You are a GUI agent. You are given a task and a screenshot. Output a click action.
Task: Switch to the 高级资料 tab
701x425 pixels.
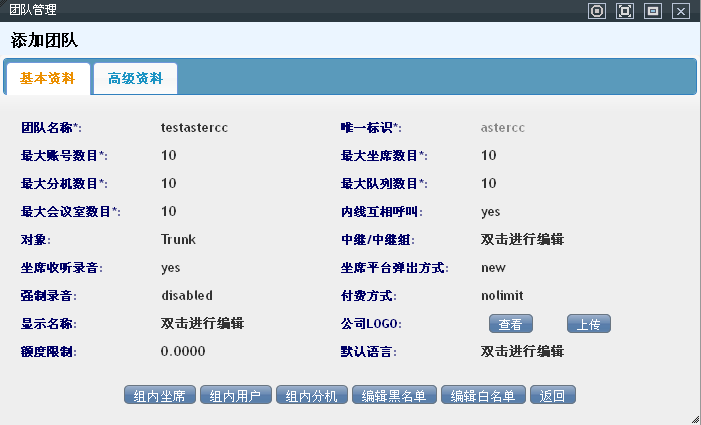[135, 78]
